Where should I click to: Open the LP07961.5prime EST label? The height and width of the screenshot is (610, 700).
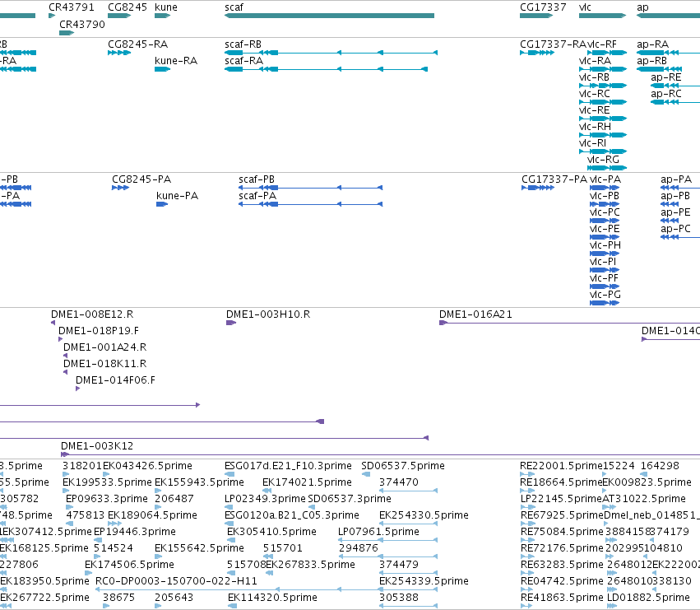click(x=378, y=532)
